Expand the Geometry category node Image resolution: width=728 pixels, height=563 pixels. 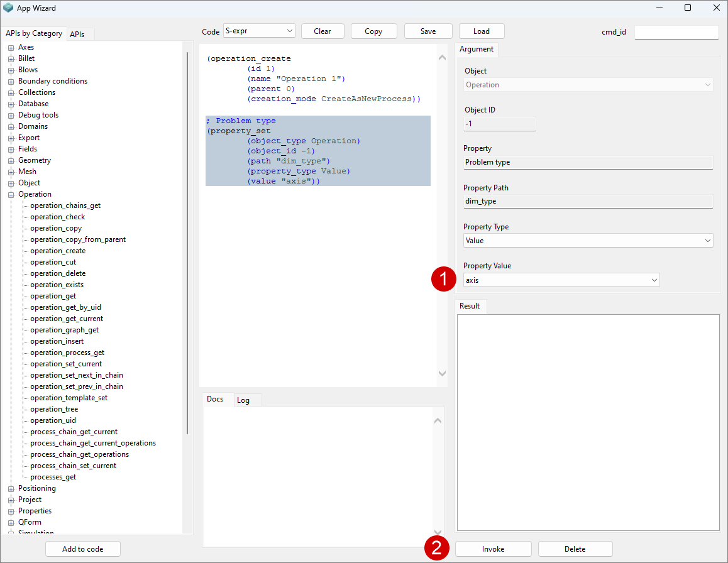[11, 160]
